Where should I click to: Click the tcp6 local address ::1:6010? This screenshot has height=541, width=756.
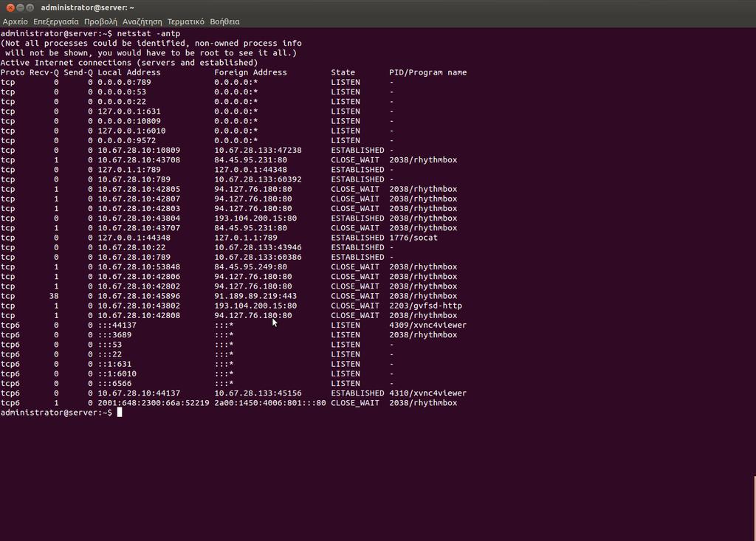[117, 373]
